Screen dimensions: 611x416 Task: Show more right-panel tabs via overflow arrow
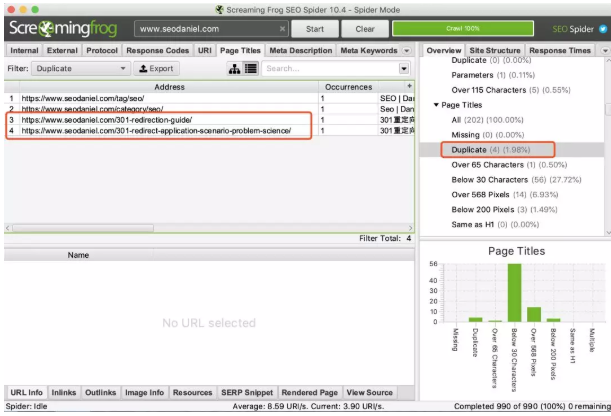606,50
